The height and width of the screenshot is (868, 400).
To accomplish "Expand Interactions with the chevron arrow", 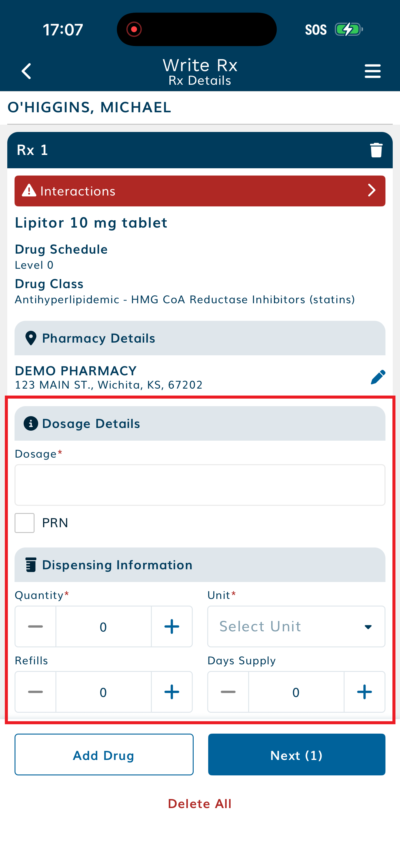I will click(x=371, y=191).
